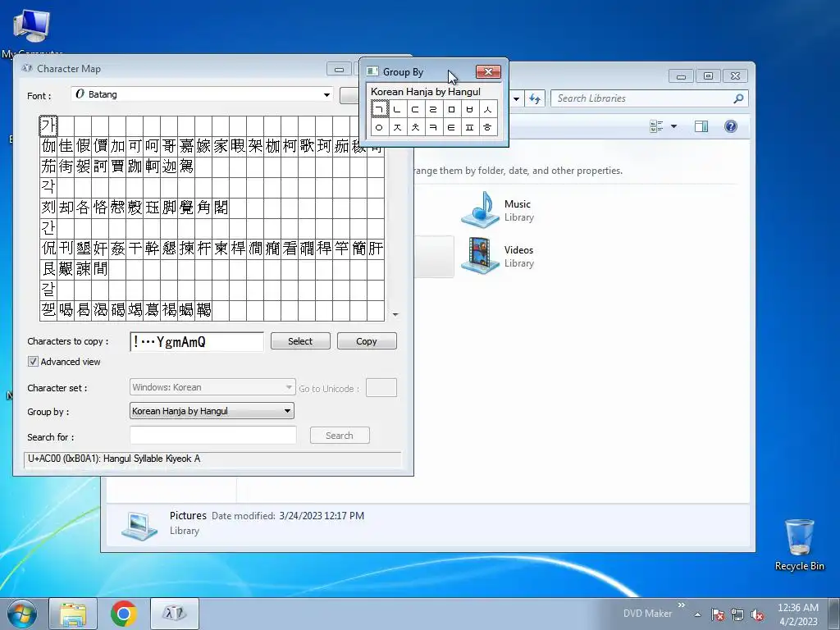
Task: Click the Characters to copy field
Action: [197, 341]
